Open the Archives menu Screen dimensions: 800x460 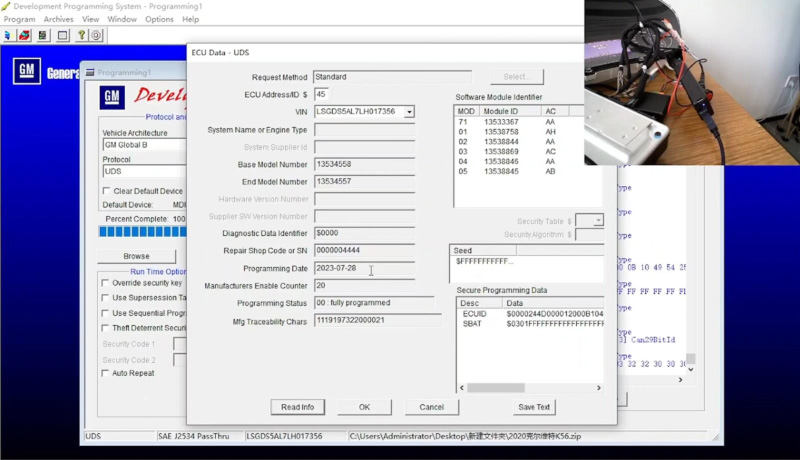(58, 19)
